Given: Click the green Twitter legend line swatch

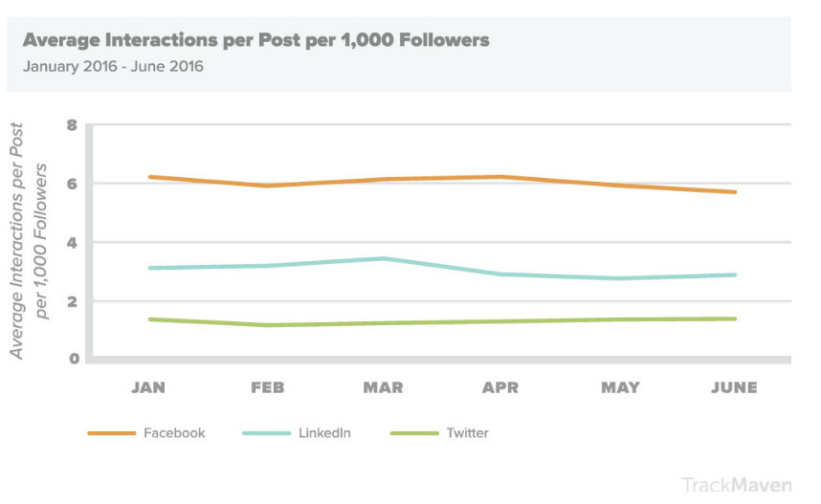Looking at the screenshot, I should (x=414, y=433).
